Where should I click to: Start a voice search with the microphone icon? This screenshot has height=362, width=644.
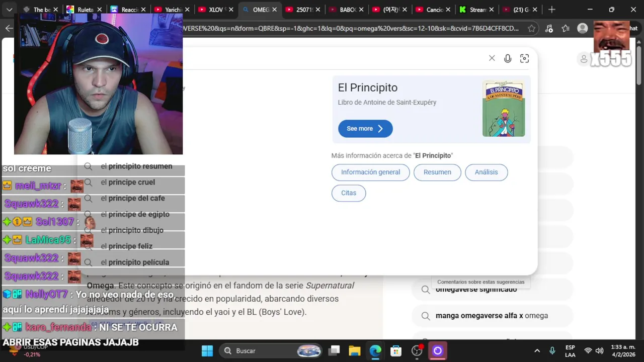pos(508,58)
